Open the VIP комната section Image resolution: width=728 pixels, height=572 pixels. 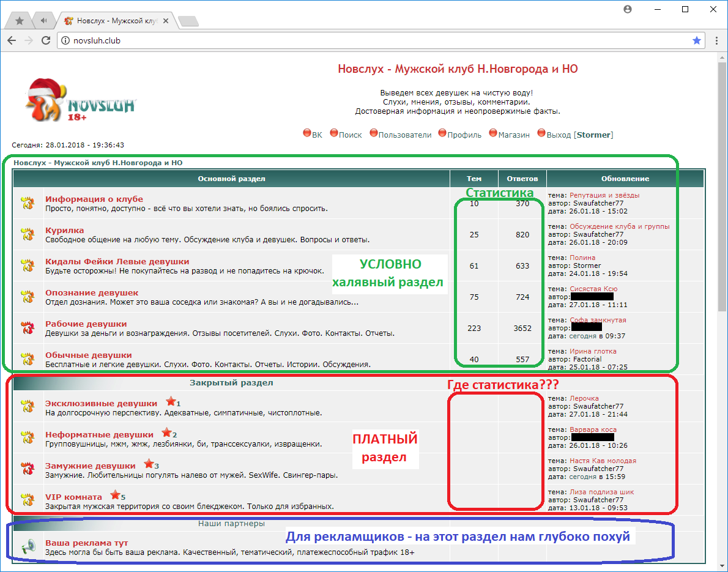click(x=73, y=497)
